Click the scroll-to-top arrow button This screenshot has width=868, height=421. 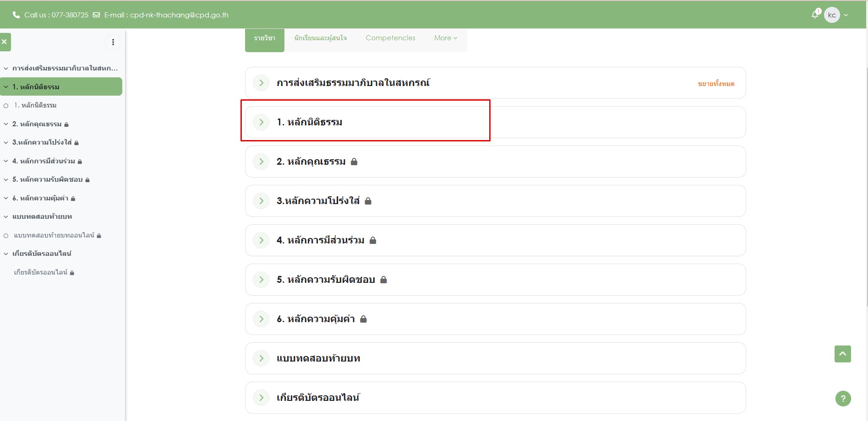point(842,354)
